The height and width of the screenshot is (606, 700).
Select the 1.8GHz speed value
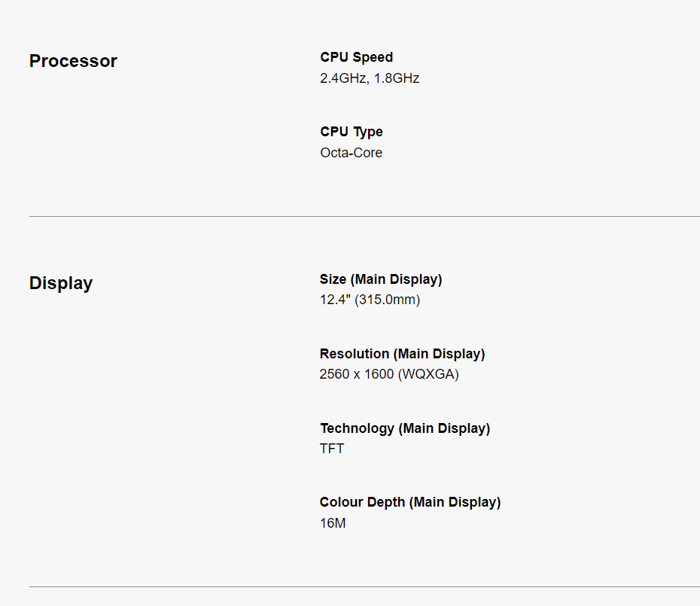[397, 78]
